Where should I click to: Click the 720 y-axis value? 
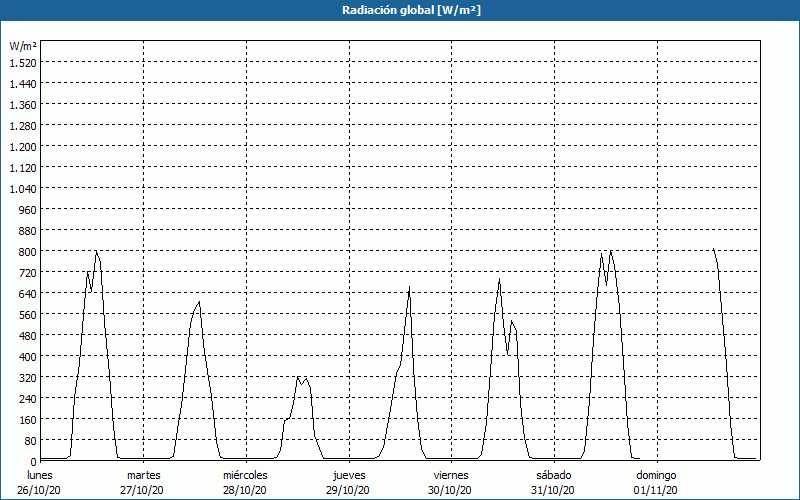28,272
